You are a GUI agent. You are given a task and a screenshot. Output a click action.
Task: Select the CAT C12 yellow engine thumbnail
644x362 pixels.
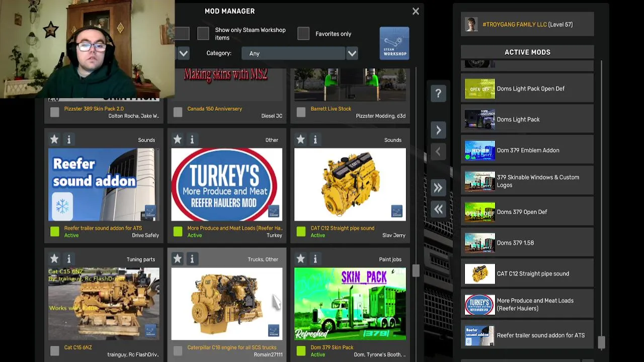click(350, 185)
